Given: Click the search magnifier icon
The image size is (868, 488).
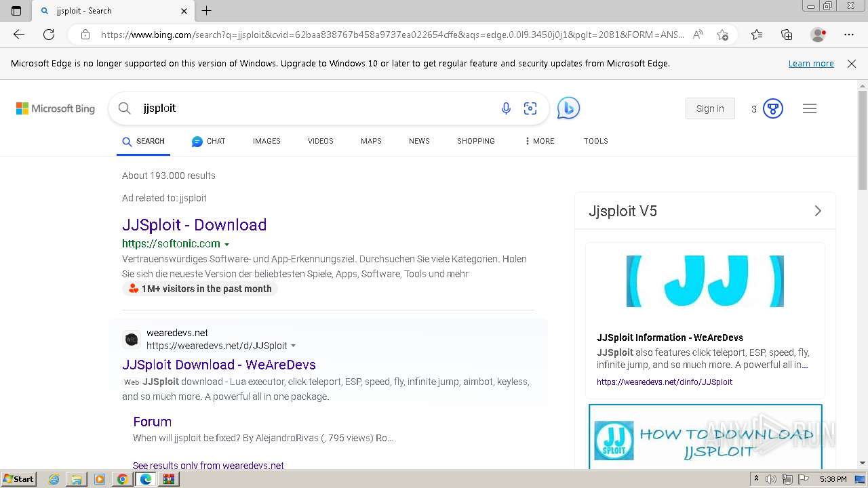Looking at the screenshot, I should [124, 108].
